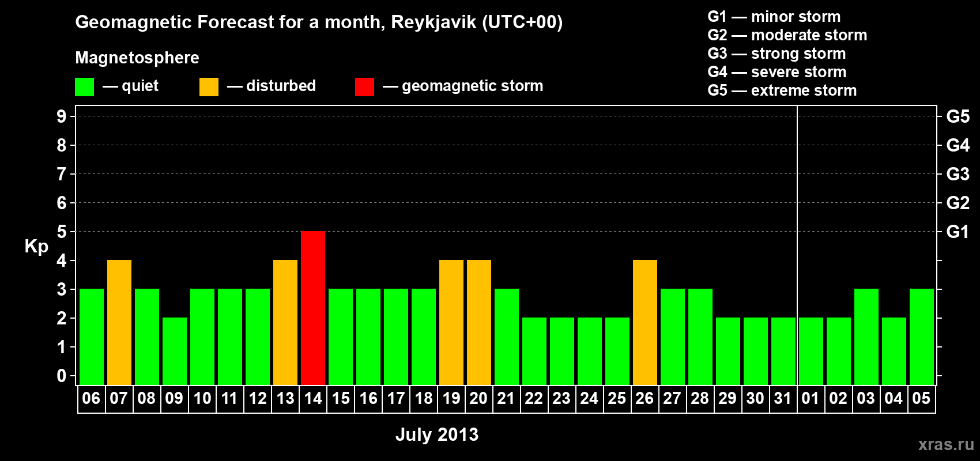Click the '— quiet' legend label
This screenshot has height=461, width=980.
point(130,86)
